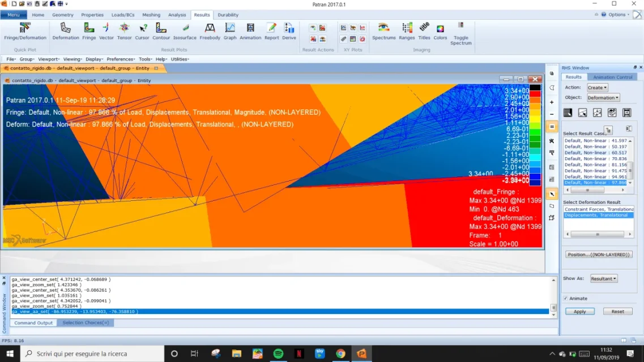Switch to the Selection Choices(=) tab

pyautogui.click(x=86, y=322)
